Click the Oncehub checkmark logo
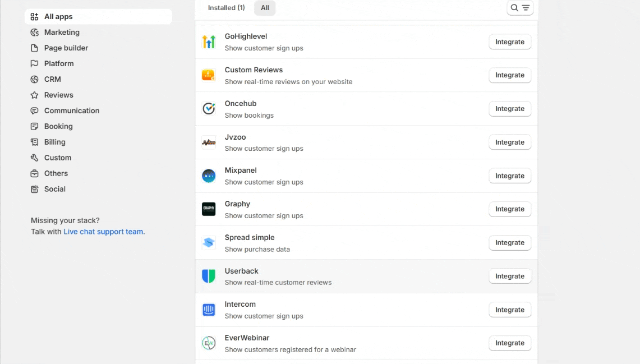This screenshot has height=364, width=640. (x=209, y=109)
